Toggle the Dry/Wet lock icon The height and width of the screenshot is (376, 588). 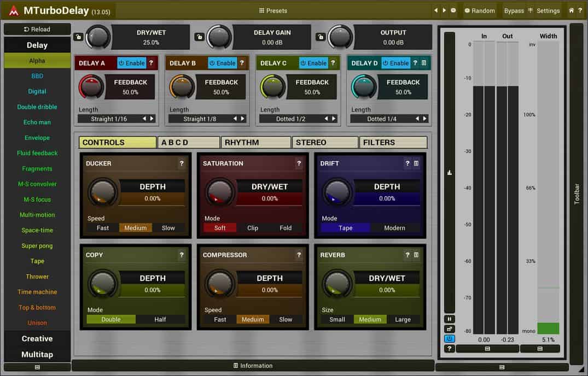(78, 37)
